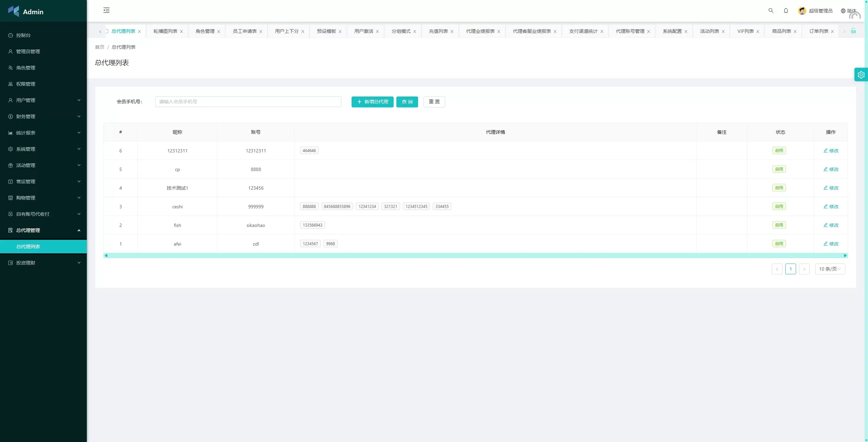Screen dimensions: 868x442
Task: Close the 轮播图列表 tab
Action: [x=181, y=31]
